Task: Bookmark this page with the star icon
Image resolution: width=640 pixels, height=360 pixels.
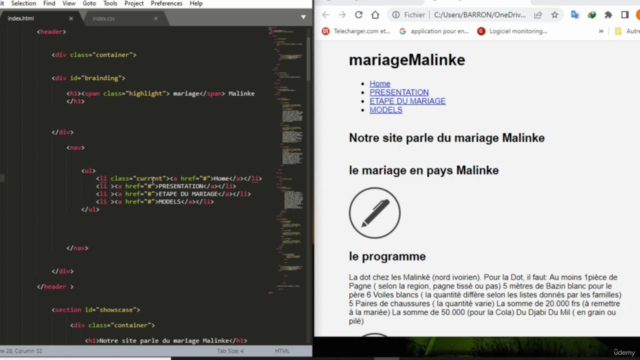Action: (x=554, y=15)
